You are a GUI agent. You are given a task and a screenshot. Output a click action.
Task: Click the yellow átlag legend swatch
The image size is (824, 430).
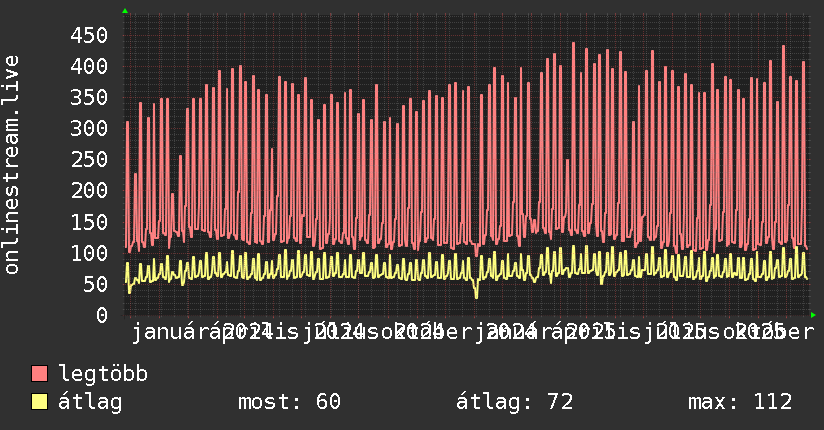pyautogui.click(x=39, y=402)
